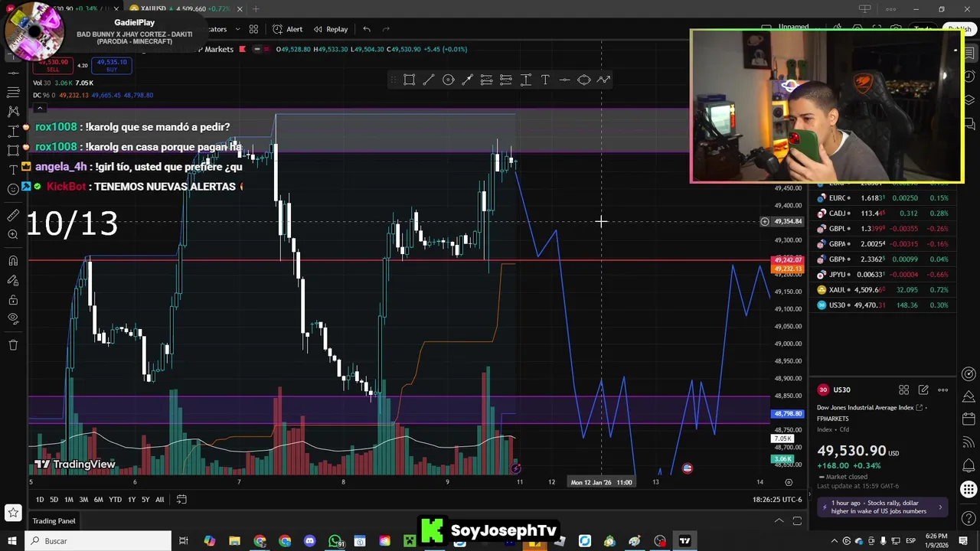Image resolution: width=980 pixels, height=551 pixels.
Task: Set the date range to 1D
Action: point(40,500)
